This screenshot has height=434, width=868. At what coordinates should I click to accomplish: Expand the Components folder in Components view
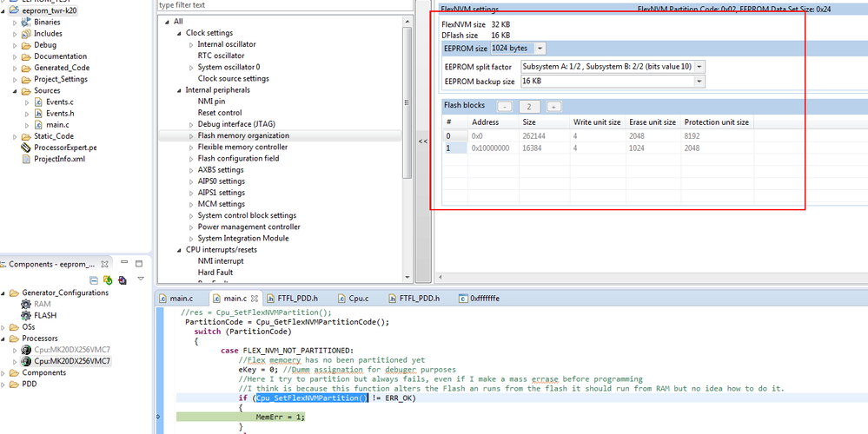3,372
